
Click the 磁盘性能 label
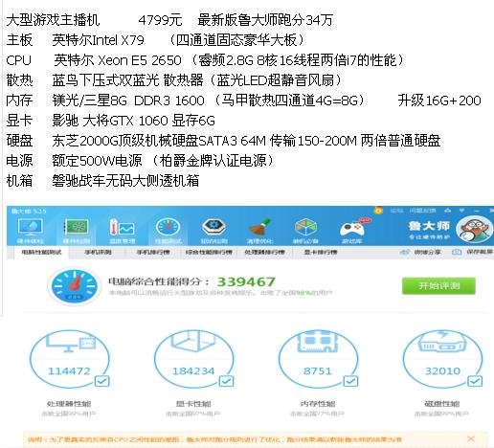442,404
